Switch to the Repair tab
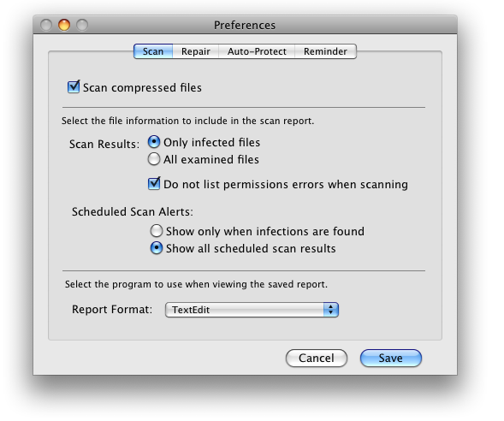 195,51
